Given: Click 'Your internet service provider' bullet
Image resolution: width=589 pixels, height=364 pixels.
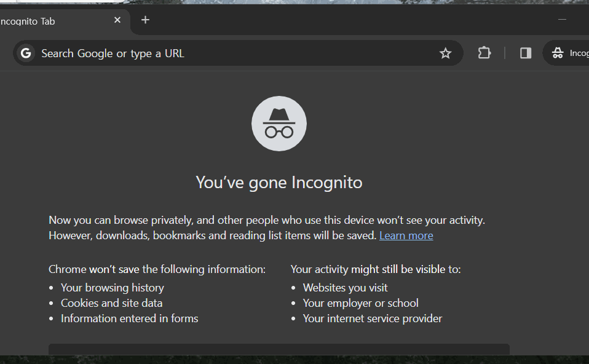Looking at the screenshot, I should (372, 318).
